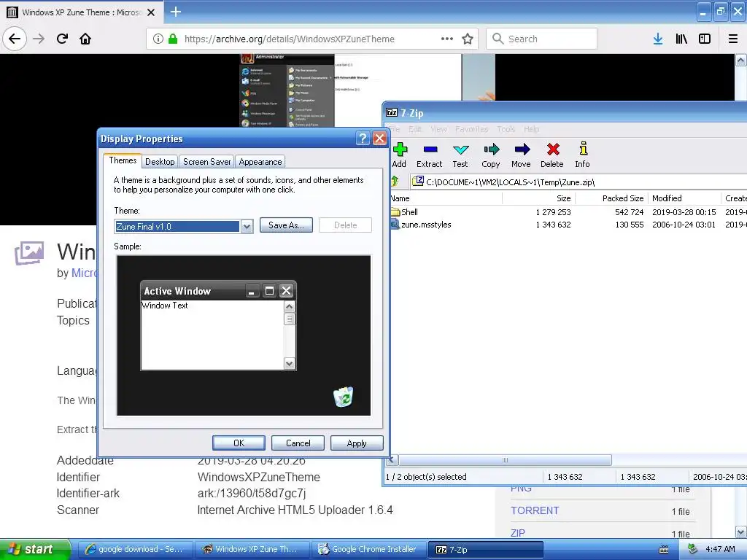The image size is (747, 560).
Task: Click Apply in Display Properties
Action: pos(357,443)
